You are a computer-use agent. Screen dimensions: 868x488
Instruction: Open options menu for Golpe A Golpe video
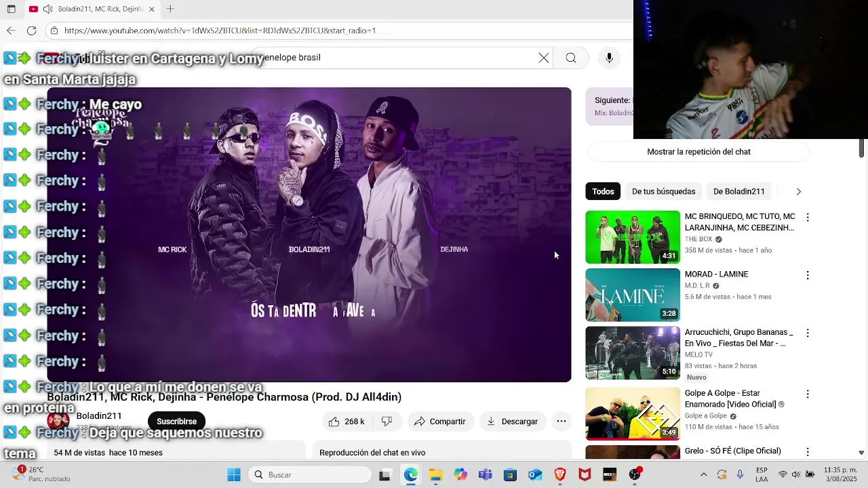click(807, 394)
